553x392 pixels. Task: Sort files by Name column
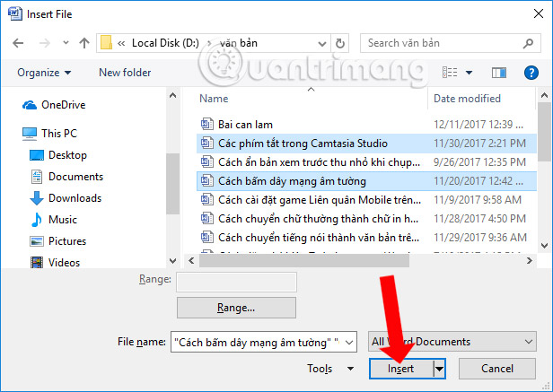click(x=214, y=99)
